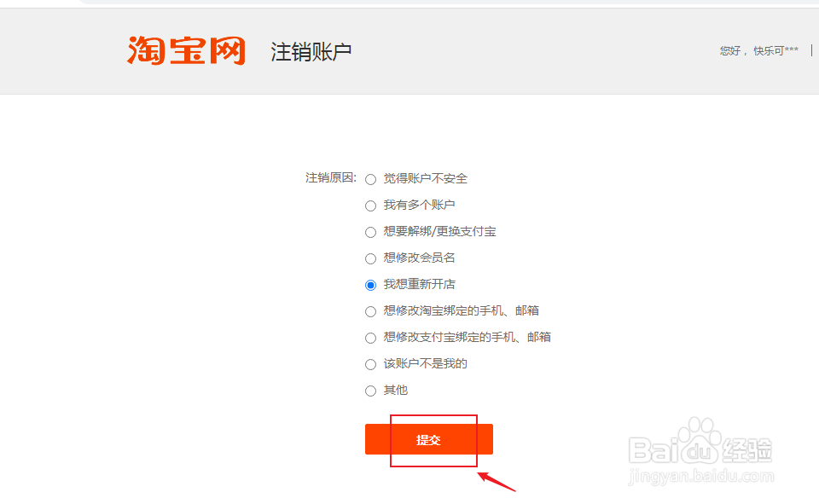Select radio circle for 想修改支付宝绑定的手机、邮箱
This screenshot has height=504, width=819.
(370, 338)
